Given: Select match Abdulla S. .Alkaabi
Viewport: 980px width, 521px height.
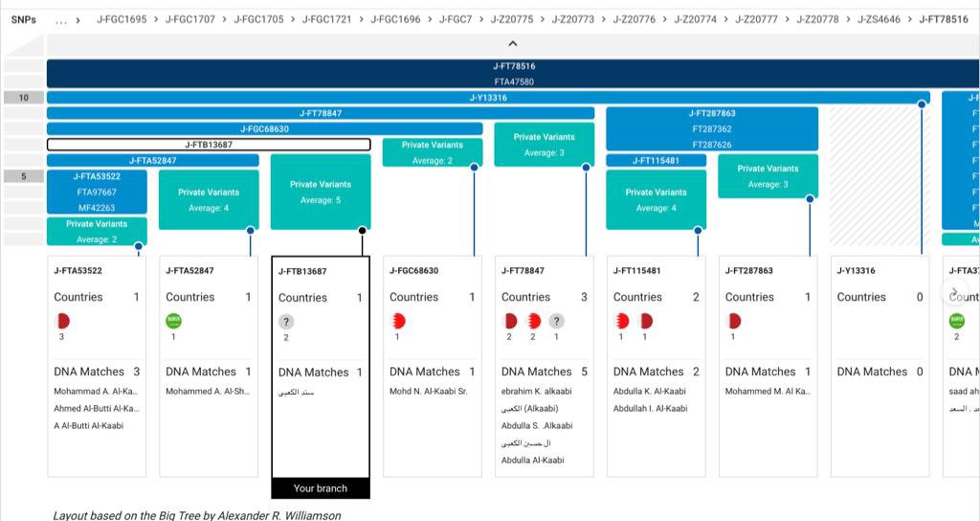Looking at the screenshot, I should click(x=537, y=426).
